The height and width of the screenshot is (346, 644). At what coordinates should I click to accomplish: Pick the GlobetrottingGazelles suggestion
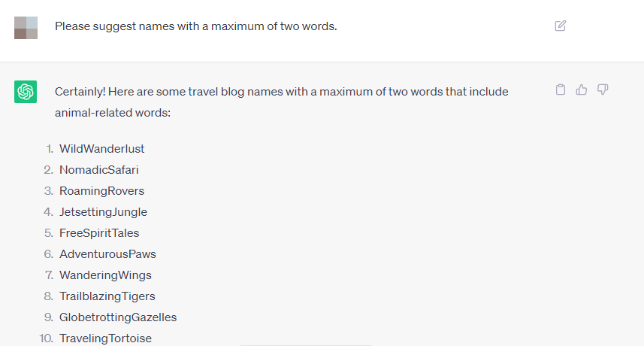point(118,317)
